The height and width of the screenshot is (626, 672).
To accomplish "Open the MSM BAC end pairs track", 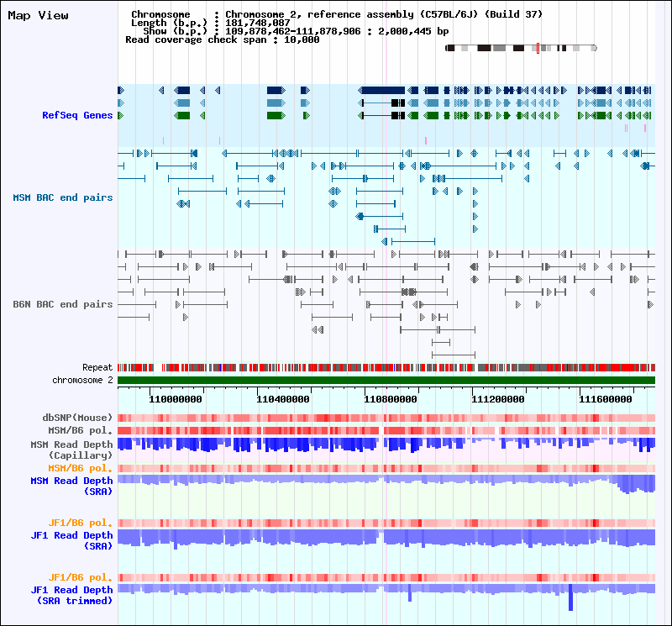I will 62,197.
